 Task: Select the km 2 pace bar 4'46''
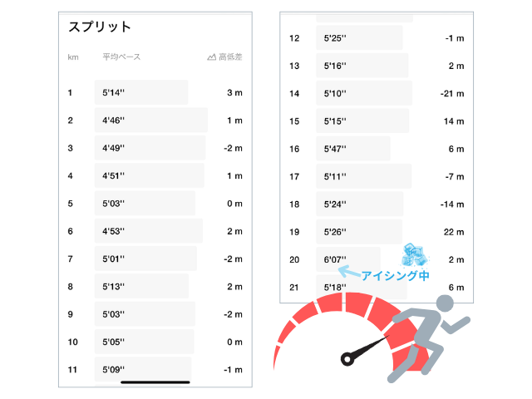[x=151, y=120]
